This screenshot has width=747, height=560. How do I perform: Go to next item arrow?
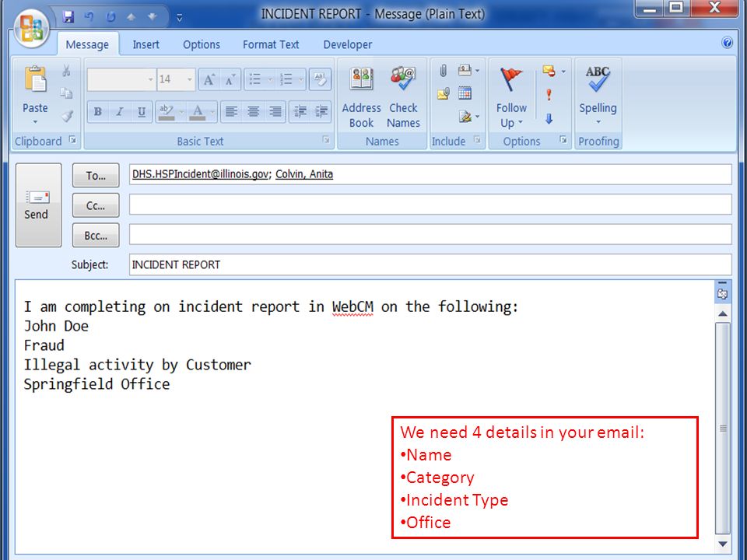point(152,17)
